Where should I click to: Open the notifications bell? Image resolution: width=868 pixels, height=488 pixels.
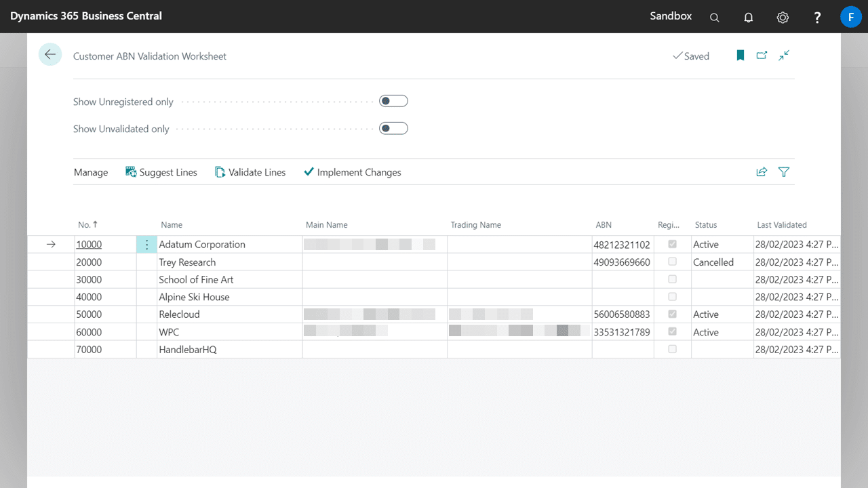point(749,18)
